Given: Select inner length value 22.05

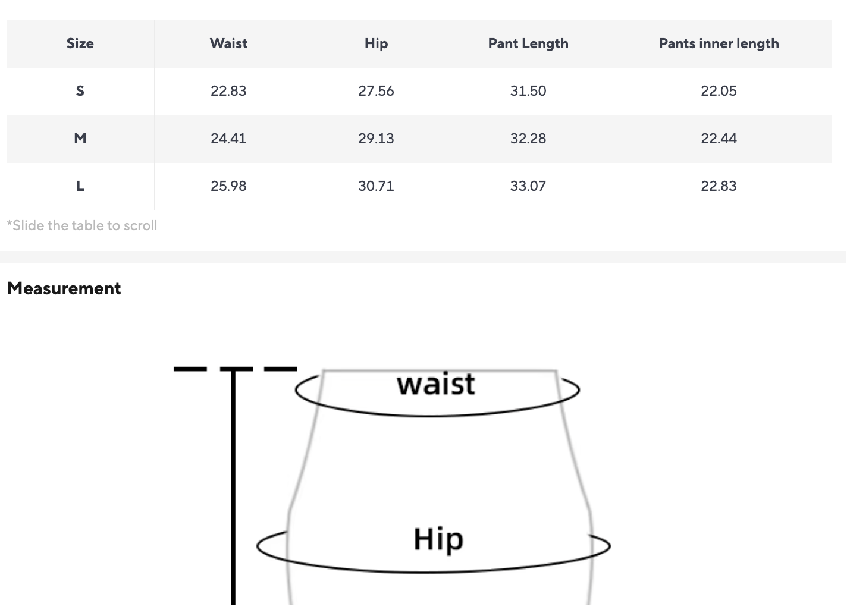Looking at the screenshot, I should click(719, 91).
